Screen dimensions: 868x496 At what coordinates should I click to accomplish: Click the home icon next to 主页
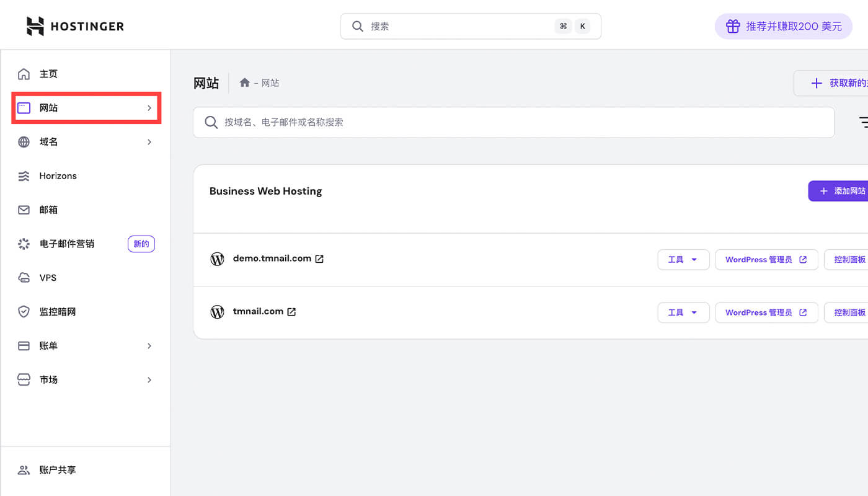pyautogui.click(x=24, y=74)
